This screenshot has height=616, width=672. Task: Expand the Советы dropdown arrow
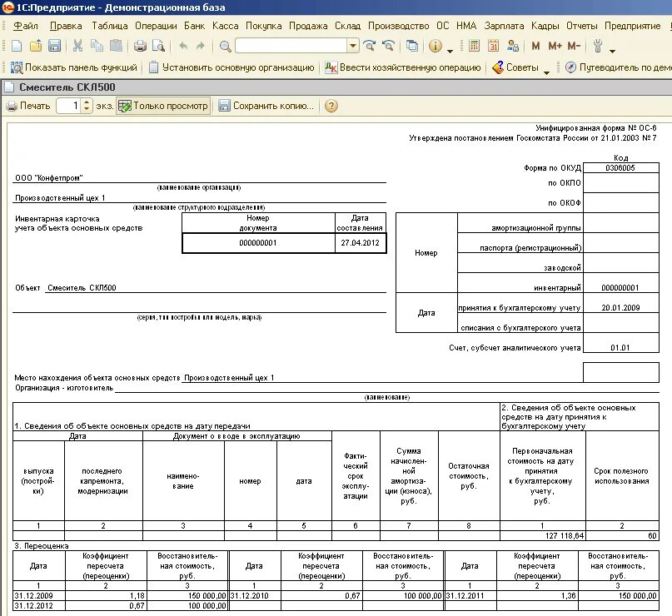546,72
